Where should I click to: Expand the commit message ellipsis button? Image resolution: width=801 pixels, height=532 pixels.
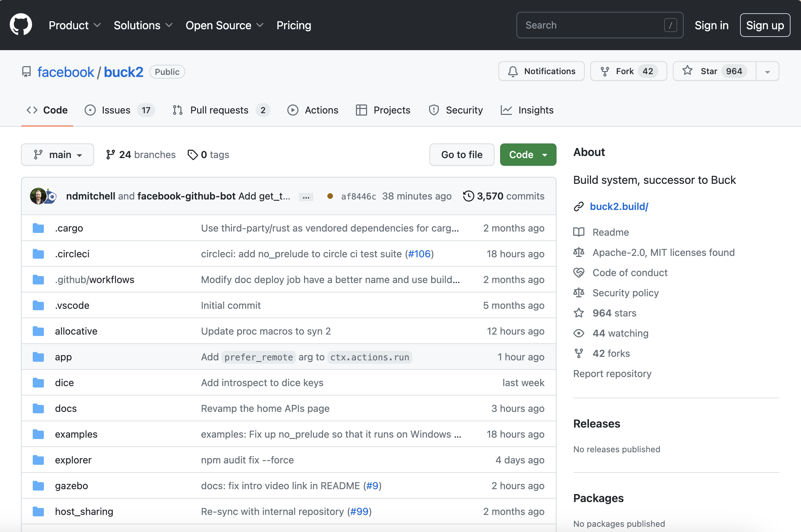[306, 197]
